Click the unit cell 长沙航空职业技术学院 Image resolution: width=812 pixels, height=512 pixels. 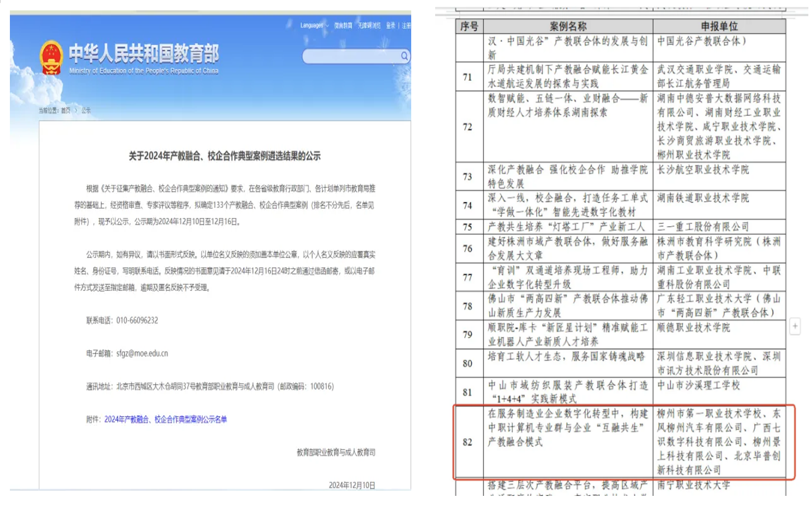pyautogui.click(x=719, y=177)
